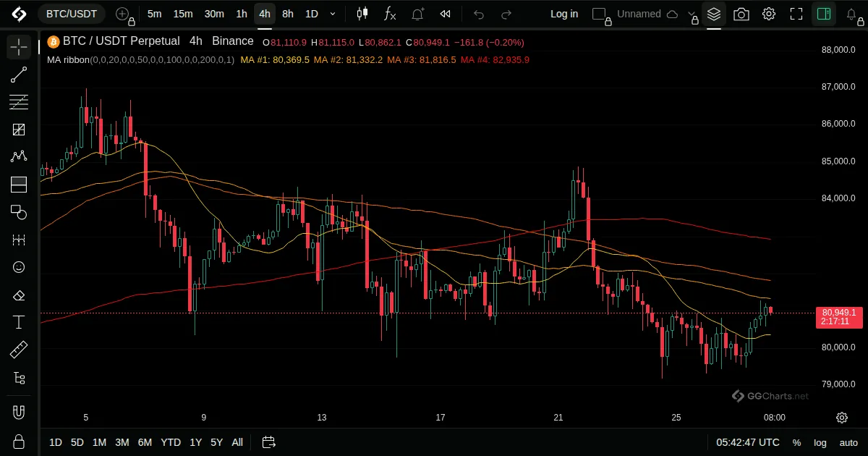Open the layout selector icon

[x=600, y=14]
